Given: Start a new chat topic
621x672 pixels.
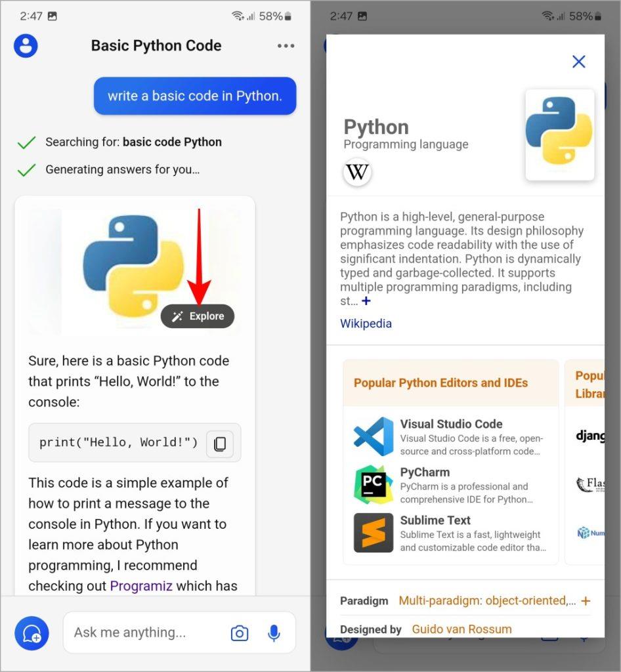Looking at the screenshot, I should (x=32, y=633).
